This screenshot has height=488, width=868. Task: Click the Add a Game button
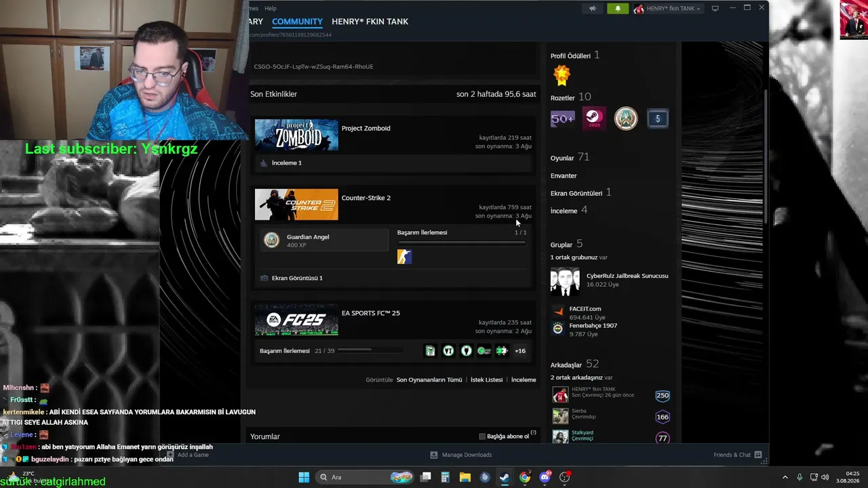click(188, 455)
